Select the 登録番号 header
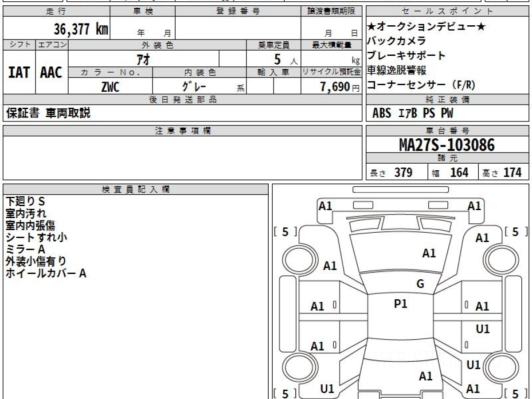 click(238, 12)
